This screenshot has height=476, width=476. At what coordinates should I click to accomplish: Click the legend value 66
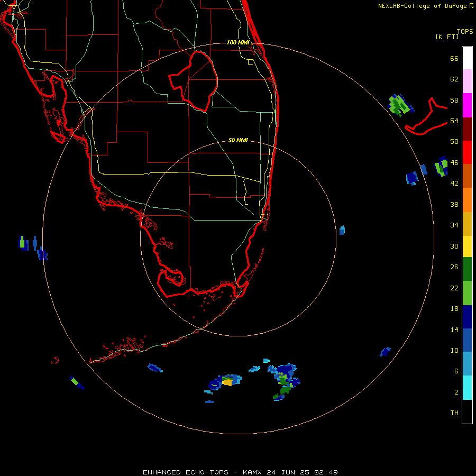click(454, 59)
